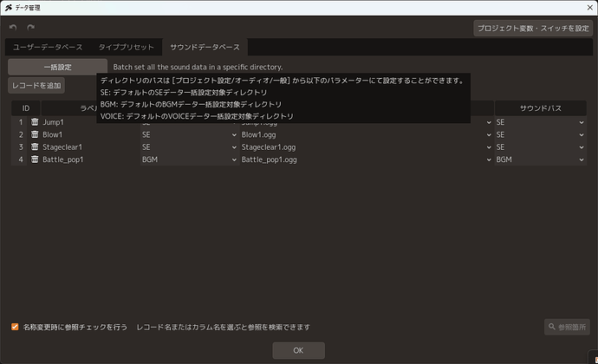Delete the Jump1 record with trash icon
The height and width of the screenshot is (364, 598).
coord(35,122)
